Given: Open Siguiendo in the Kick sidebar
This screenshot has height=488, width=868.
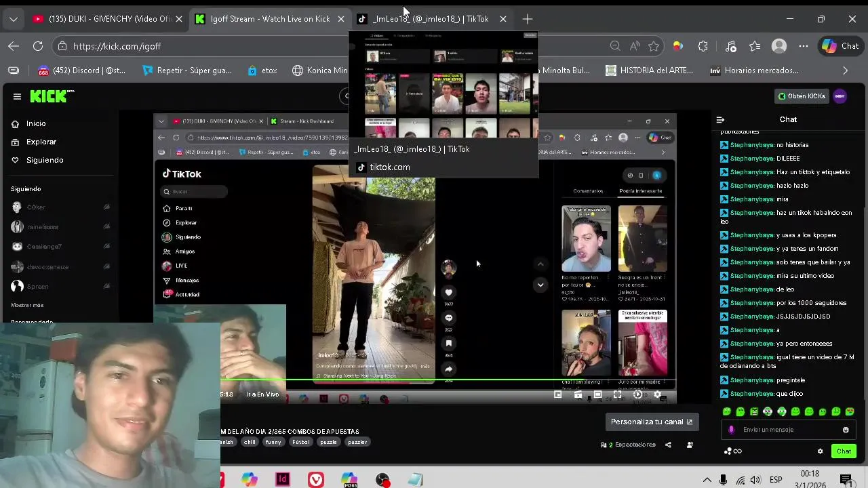Looking at the screenshot, I should [x=38, y=160].
